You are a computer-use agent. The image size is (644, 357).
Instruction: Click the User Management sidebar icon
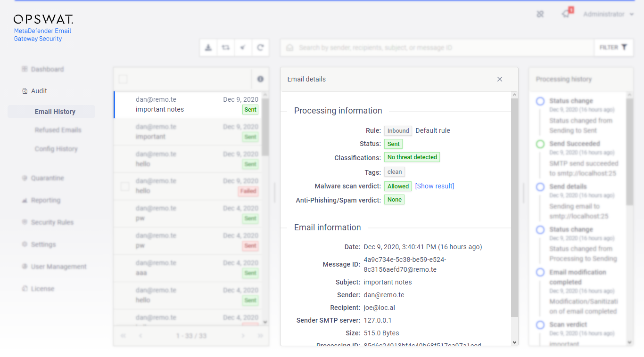(25, 267)
